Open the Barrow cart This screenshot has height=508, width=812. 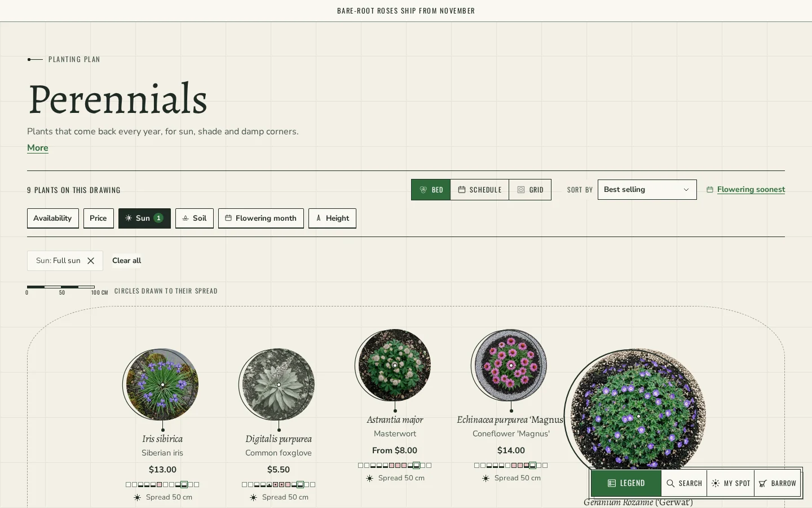(778, 483)
